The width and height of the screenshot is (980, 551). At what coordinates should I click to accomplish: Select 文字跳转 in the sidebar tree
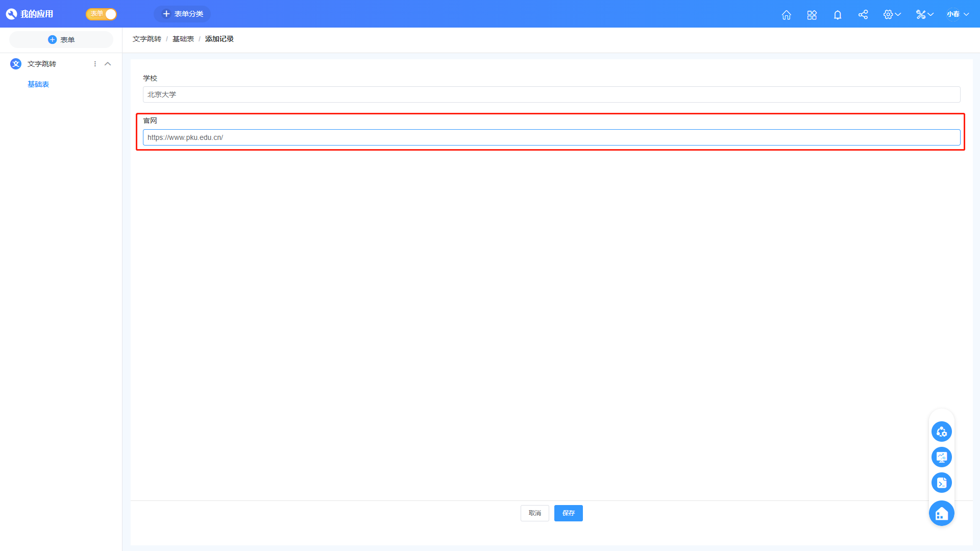[42, 64]
